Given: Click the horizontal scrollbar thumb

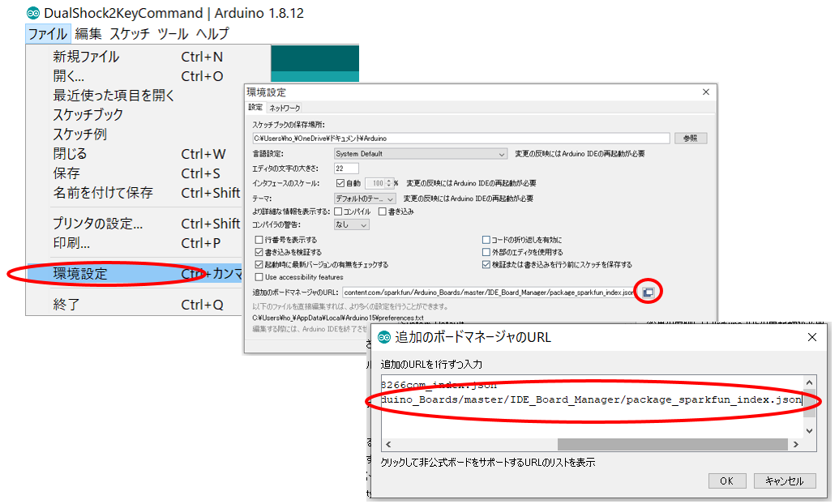Looking at the screenshot, I should (673, 445).
